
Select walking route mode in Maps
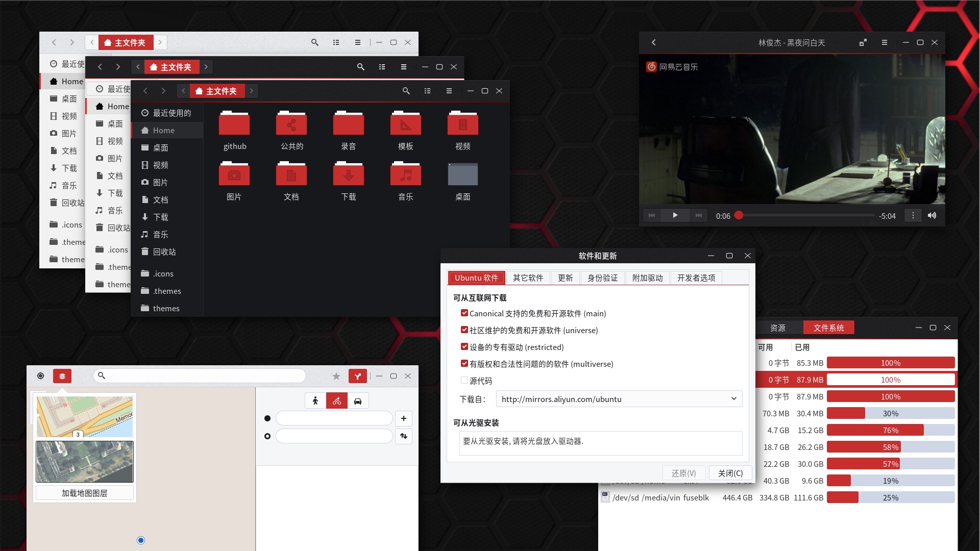315,401
